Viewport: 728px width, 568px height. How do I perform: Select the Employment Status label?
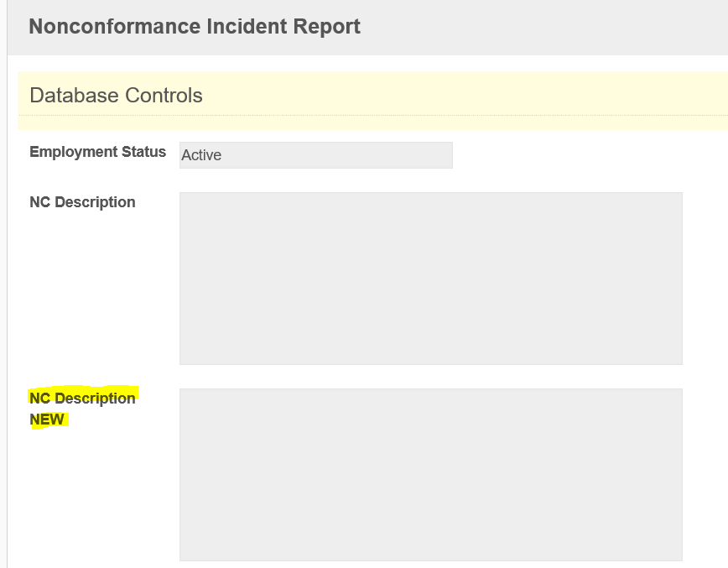97,152
